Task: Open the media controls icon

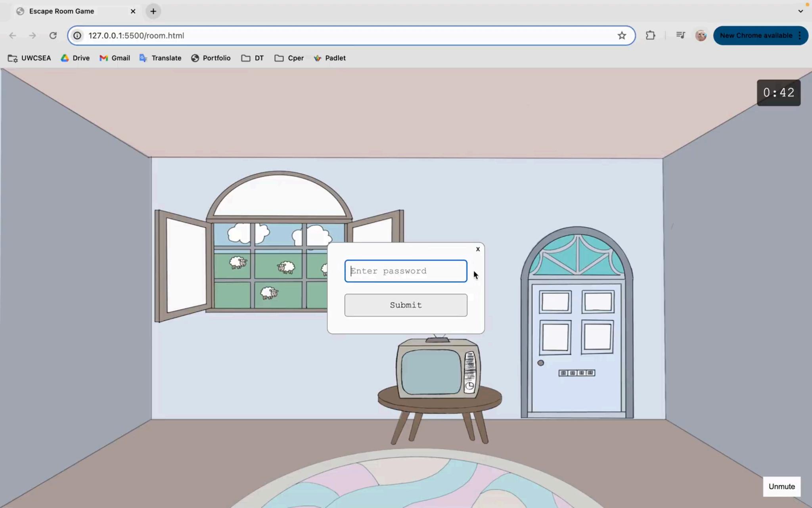Action: point(680,36)
